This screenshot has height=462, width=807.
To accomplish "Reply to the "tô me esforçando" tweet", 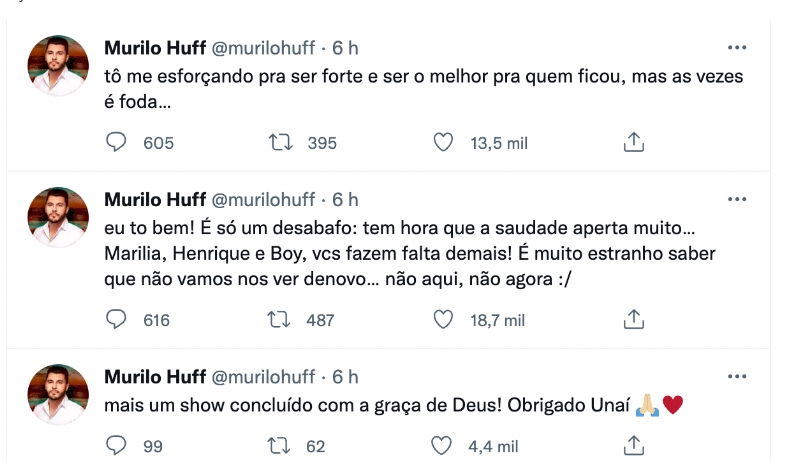I will coord(117,143).
